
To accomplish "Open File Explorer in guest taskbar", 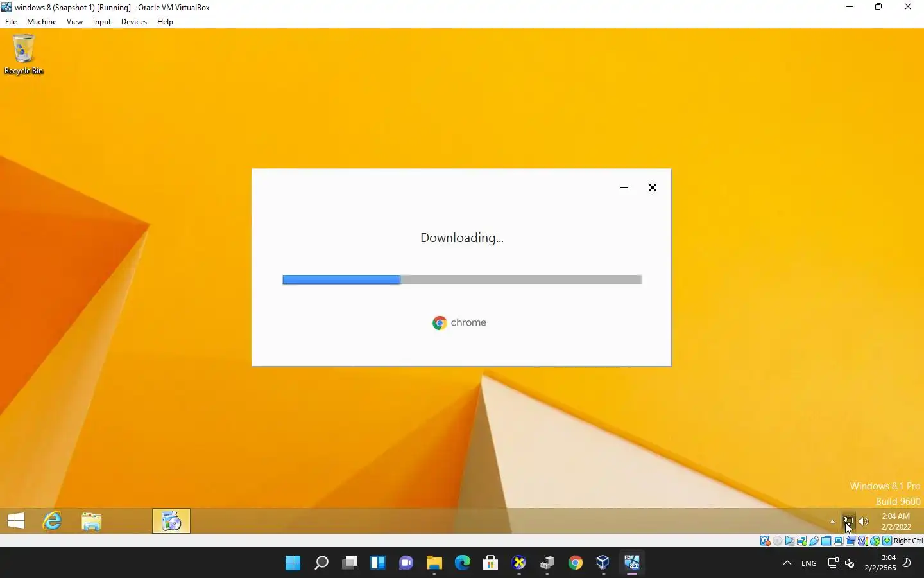I will coord(92,521).
